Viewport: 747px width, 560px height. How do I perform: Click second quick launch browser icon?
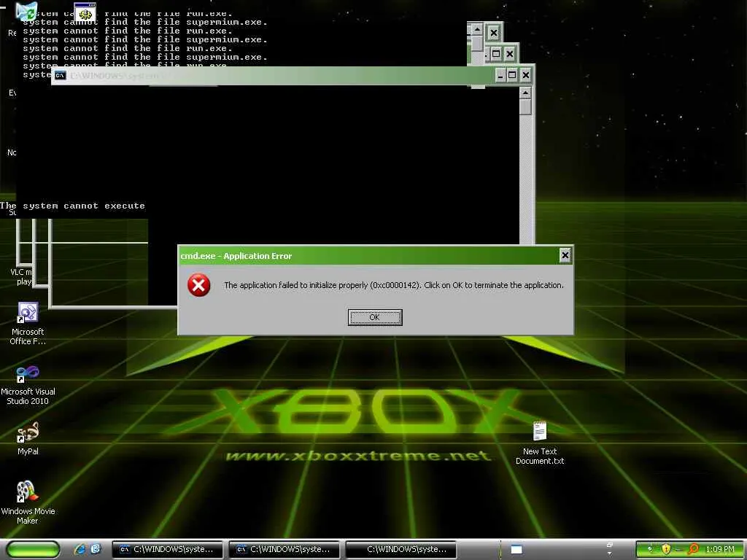[x=96, y=549]
